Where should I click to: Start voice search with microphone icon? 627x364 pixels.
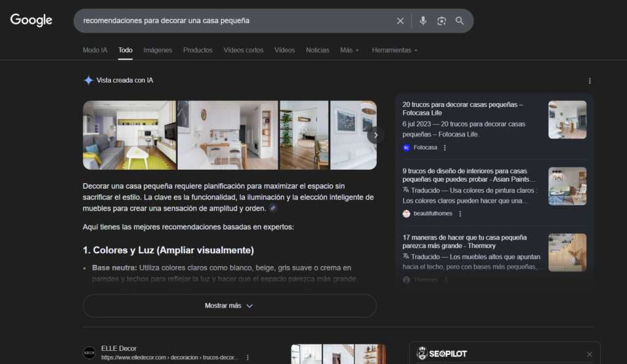[423, 21]
